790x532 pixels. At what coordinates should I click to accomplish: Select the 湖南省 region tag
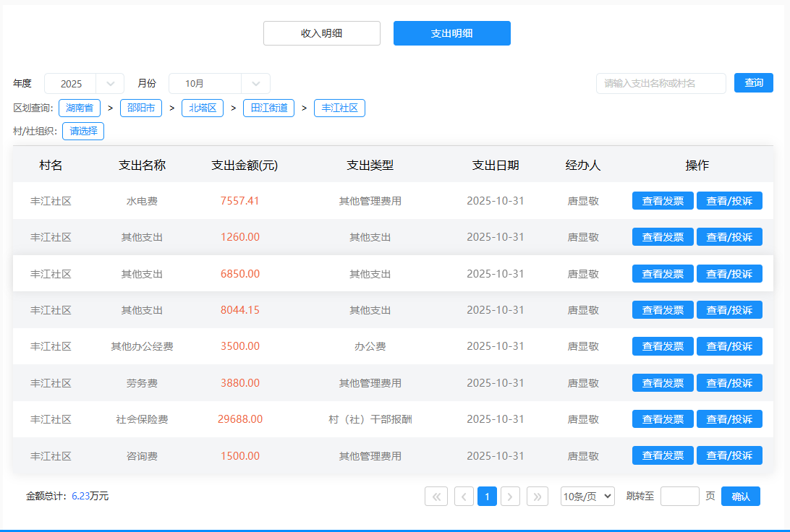80,108
